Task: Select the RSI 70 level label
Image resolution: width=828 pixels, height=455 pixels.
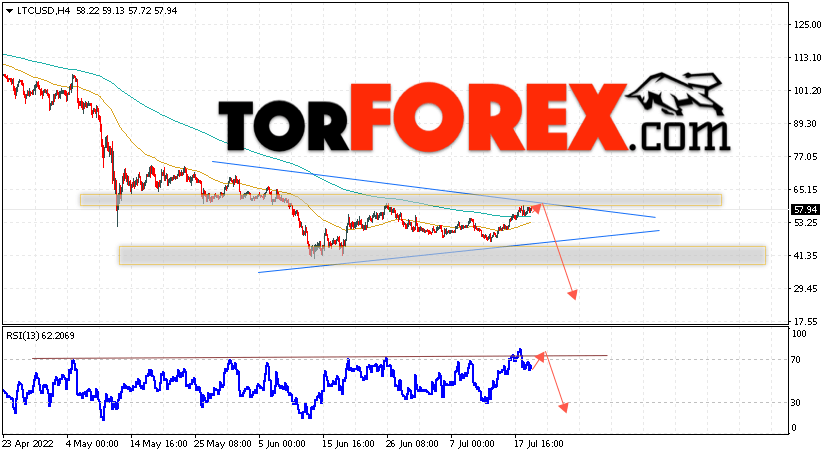Action: pos(796,360)
